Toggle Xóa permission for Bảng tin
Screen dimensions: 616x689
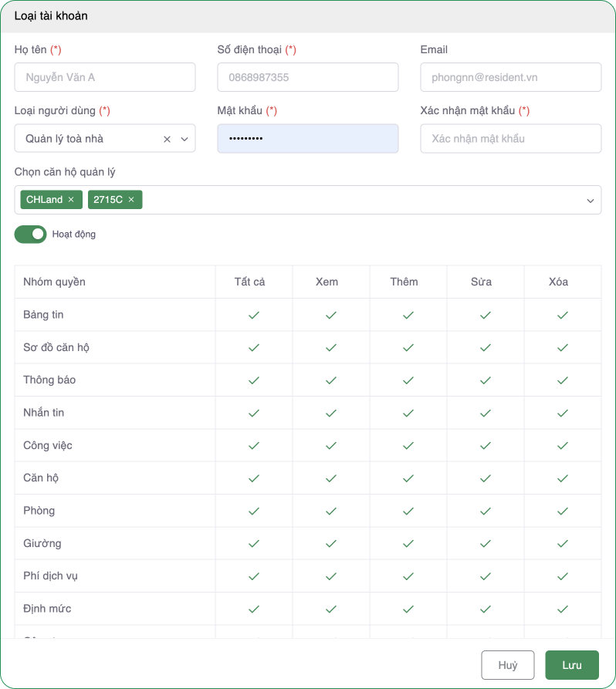563,315
